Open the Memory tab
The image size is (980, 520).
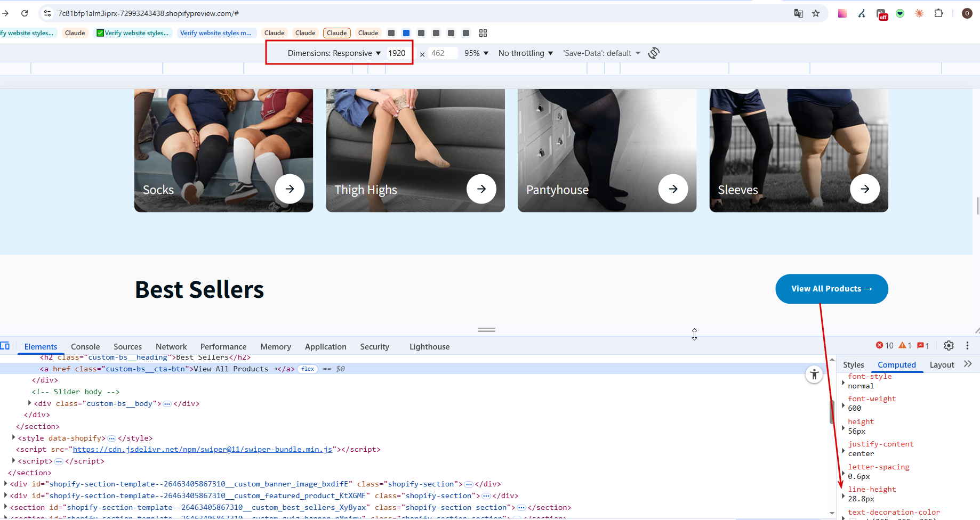276,347
